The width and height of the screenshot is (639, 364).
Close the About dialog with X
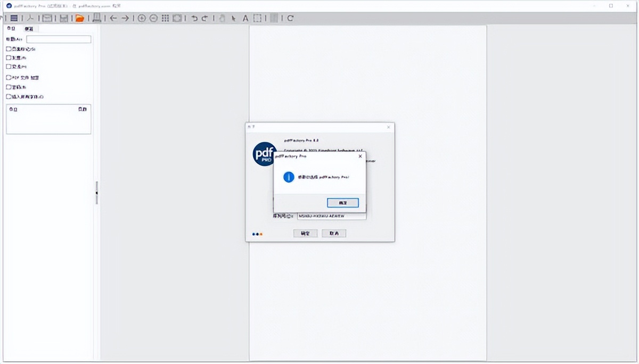388,127
